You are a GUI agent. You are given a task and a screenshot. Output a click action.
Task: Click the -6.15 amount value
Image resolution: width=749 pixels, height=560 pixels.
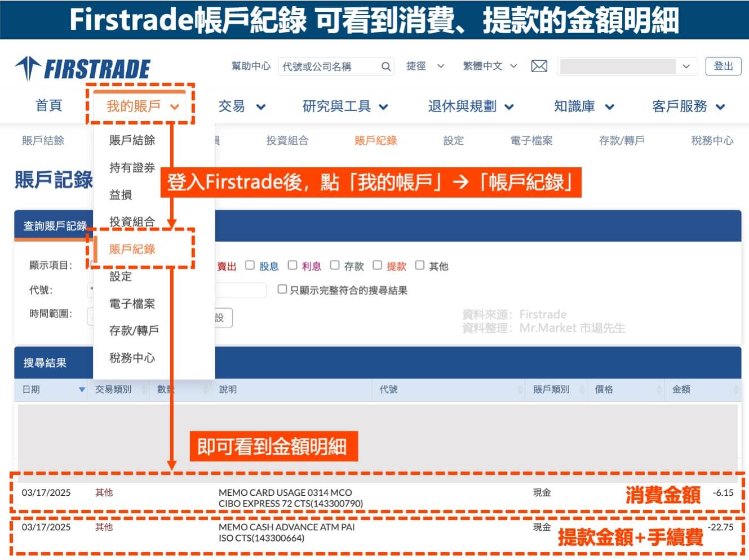tap(723, 493)
